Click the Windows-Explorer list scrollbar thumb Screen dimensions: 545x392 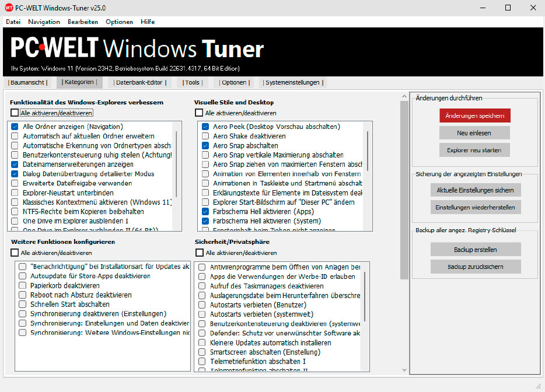(x=177, y=164)
